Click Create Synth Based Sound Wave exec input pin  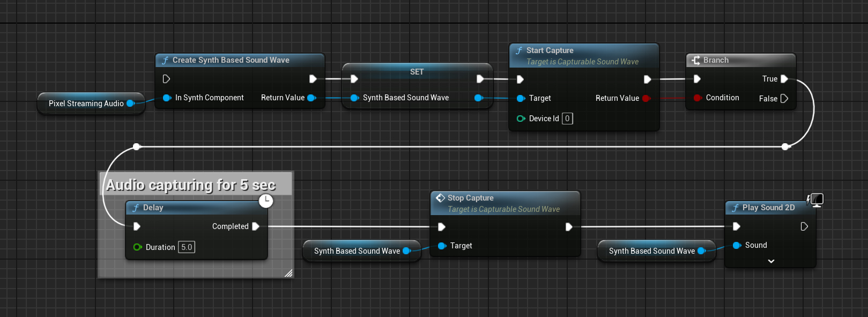click(x=166, y=79)
